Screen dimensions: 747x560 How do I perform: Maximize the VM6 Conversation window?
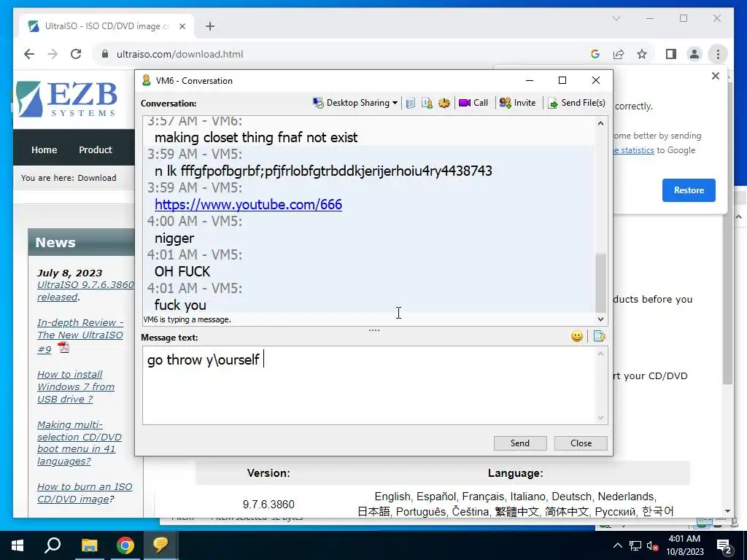click(562, 80)
